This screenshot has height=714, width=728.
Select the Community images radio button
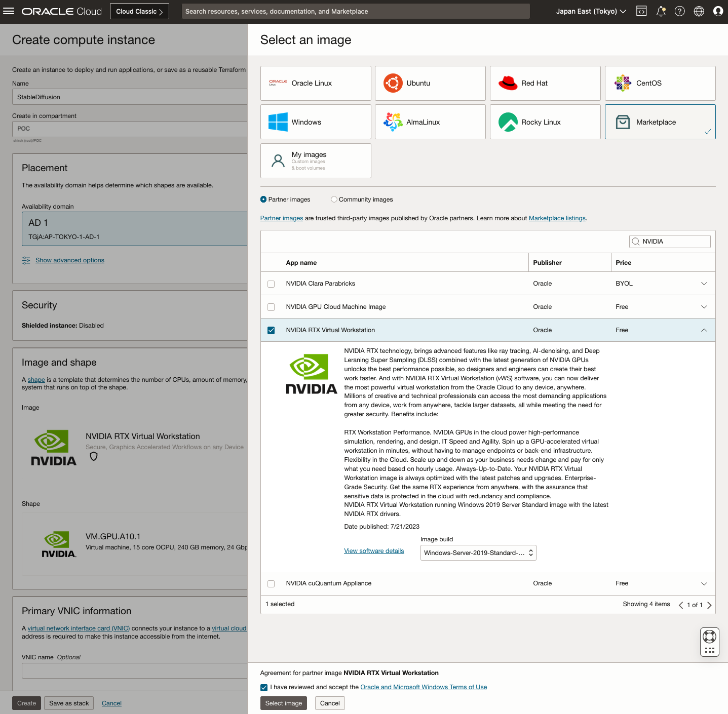point(334,199)
